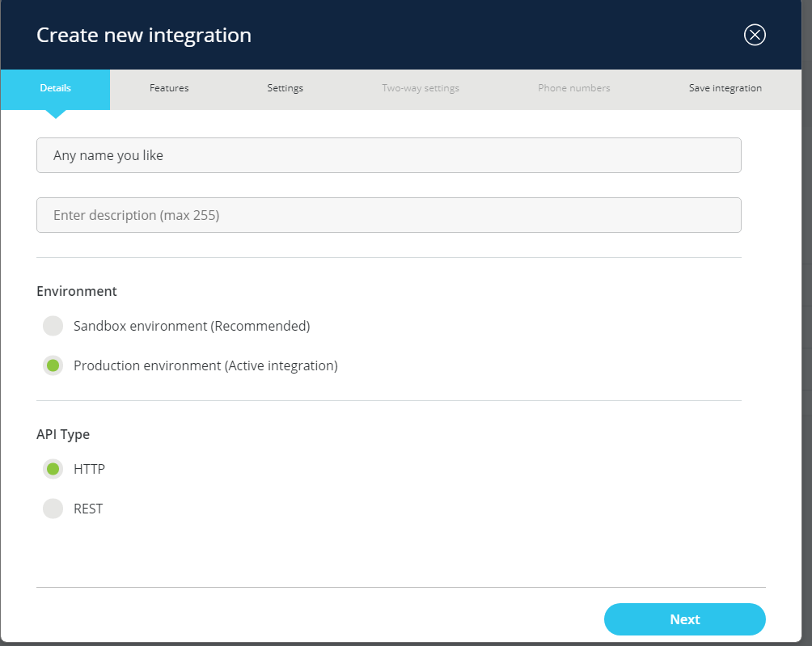Click the 'Create new integration' dialog title
This screenshot has width=812, height=646.
[x=144, y=36]
